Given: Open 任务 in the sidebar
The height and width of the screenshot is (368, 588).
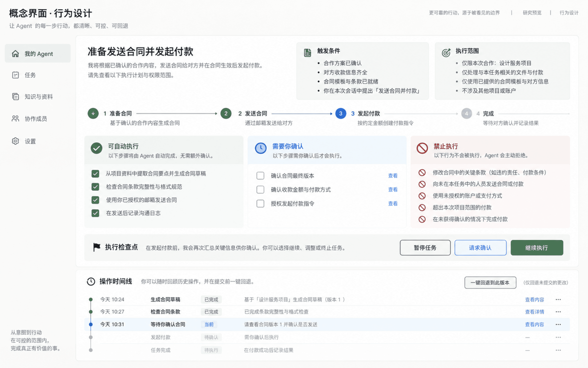Looking at the screenshot, I should coord(30,75).
